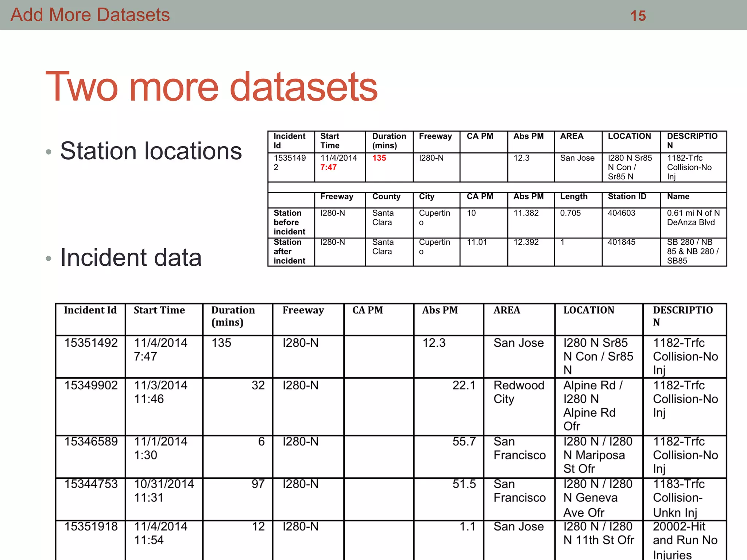747x560 pixels.
Task: Select 'San Jose' area in small top table
Action: tap(577, 158)
